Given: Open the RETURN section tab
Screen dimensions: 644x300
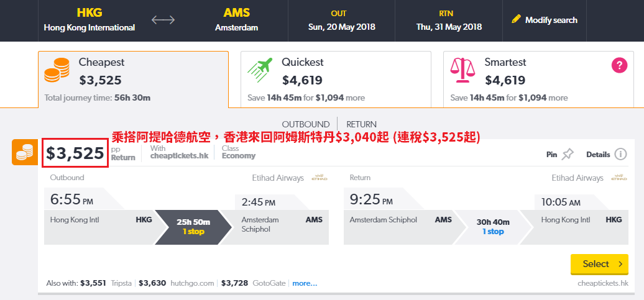Looking at the screenshot, I should [361, 124].
